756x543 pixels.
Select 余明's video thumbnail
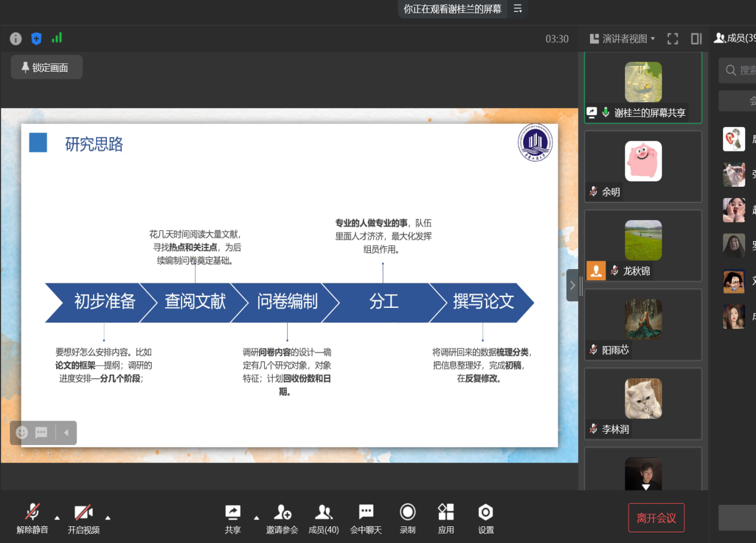point(643,166)
